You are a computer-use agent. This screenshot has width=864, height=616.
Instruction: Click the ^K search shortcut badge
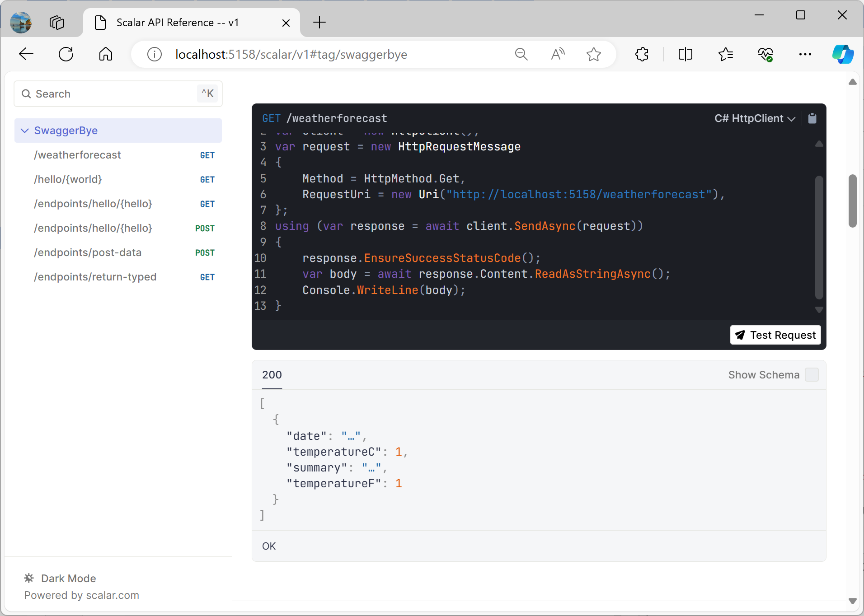point(207,93)
